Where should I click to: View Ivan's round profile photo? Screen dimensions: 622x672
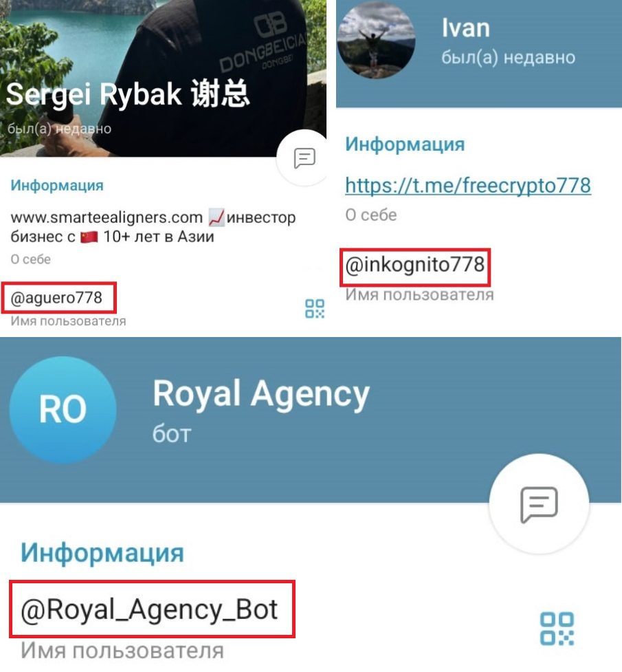[376, 40]
